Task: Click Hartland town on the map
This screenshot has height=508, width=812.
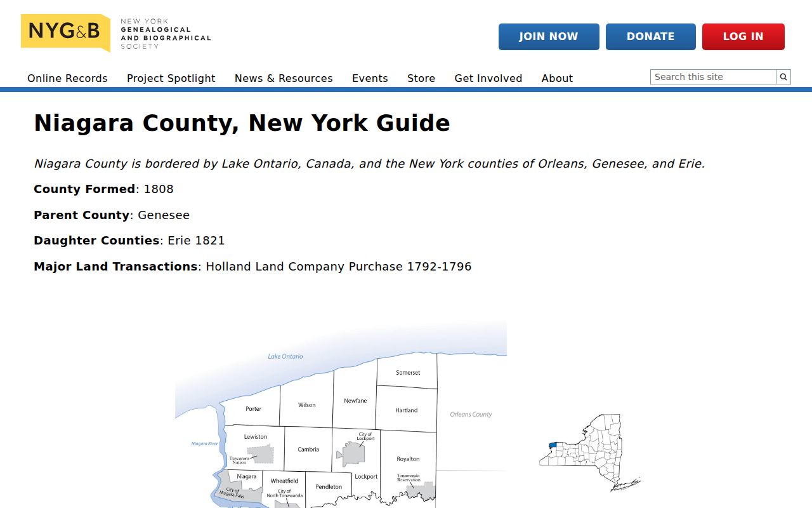Action: pyautogui.click(x=407, y=410)
